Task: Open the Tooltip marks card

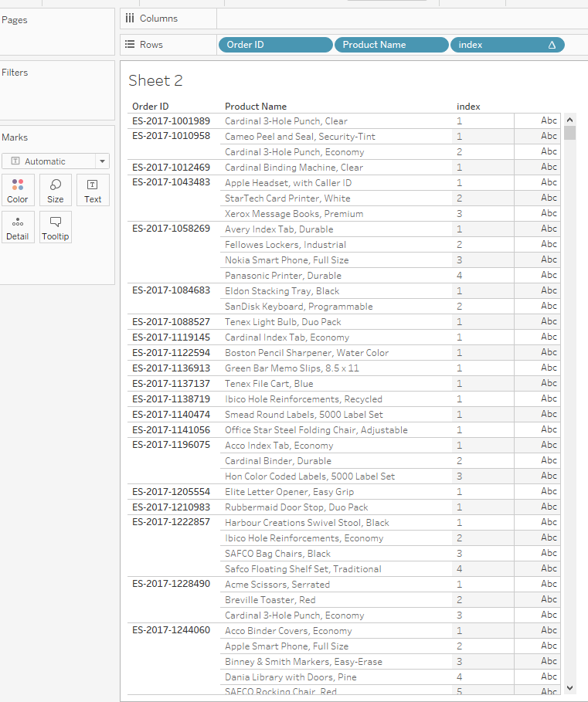Action: (55, 227)
